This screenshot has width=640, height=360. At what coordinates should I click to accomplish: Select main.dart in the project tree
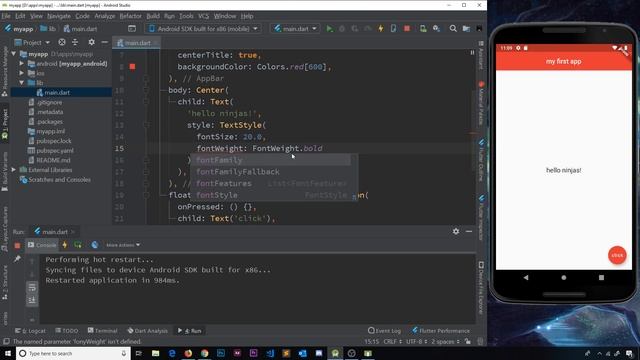(57, 93)
